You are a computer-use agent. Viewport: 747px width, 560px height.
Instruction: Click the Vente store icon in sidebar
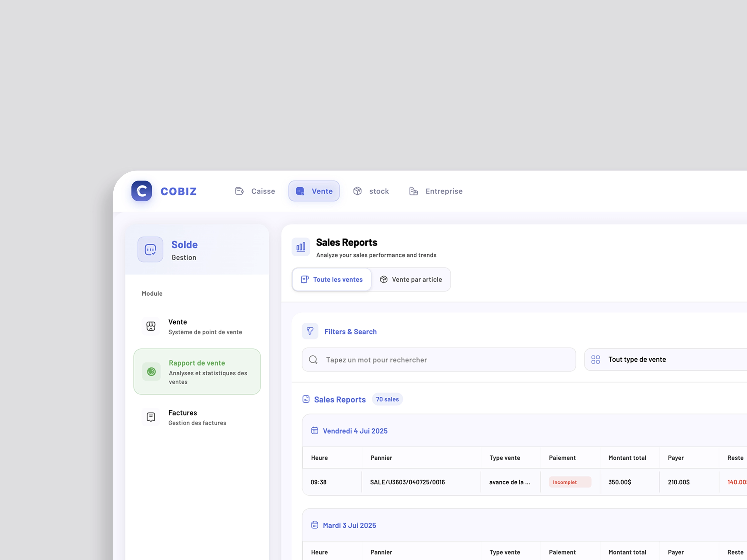click(x=151, y=326)
